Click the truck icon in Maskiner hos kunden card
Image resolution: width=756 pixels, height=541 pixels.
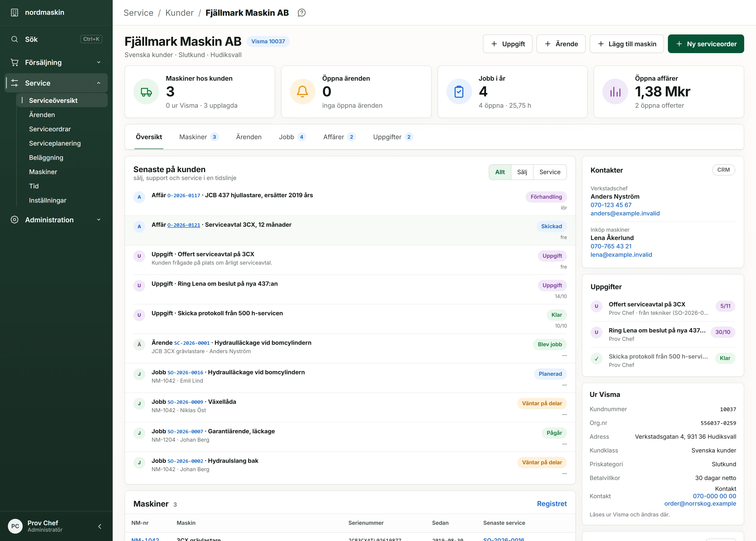pyautogui.click(x=146, y=92)
